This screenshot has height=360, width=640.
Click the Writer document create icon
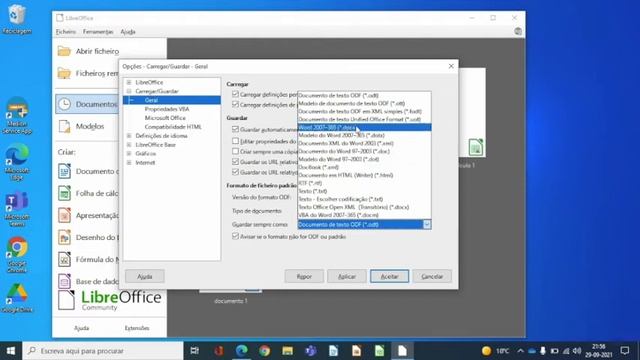(x=64, y=171)
